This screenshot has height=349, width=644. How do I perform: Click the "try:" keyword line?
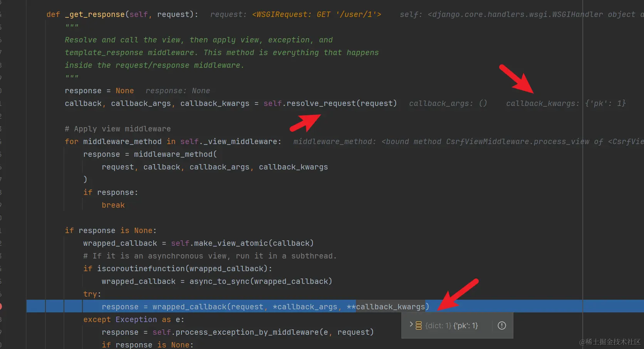[92, 294]
